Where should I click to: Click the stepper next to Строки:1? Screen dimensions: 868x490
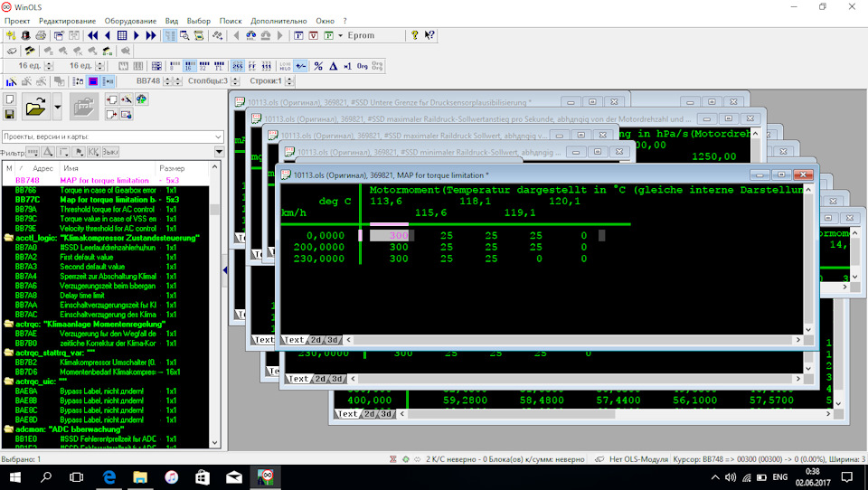click(x=289, y=81)
